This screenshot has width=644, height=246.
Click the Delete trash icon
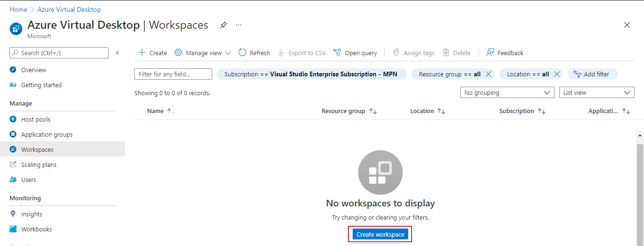(446, 53)
